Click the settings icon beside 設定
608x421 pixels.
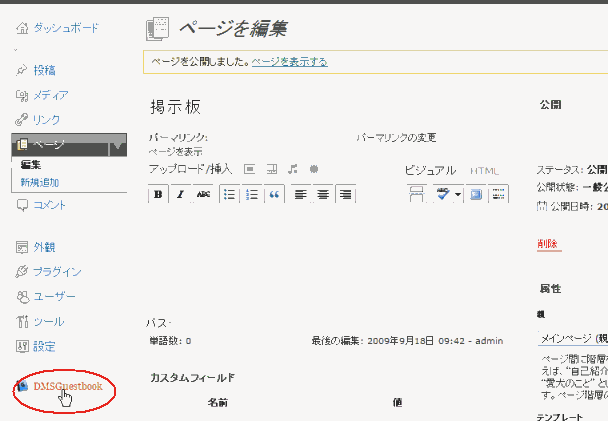22,346
